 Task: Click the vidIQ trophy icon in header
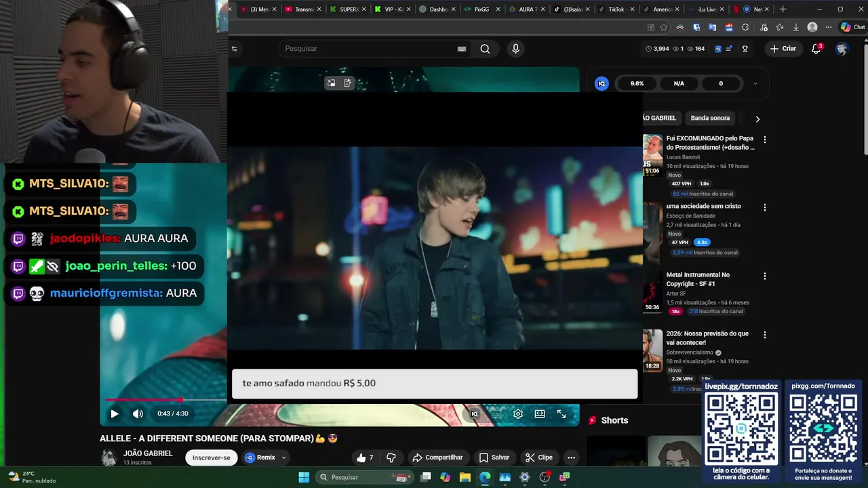745,49
